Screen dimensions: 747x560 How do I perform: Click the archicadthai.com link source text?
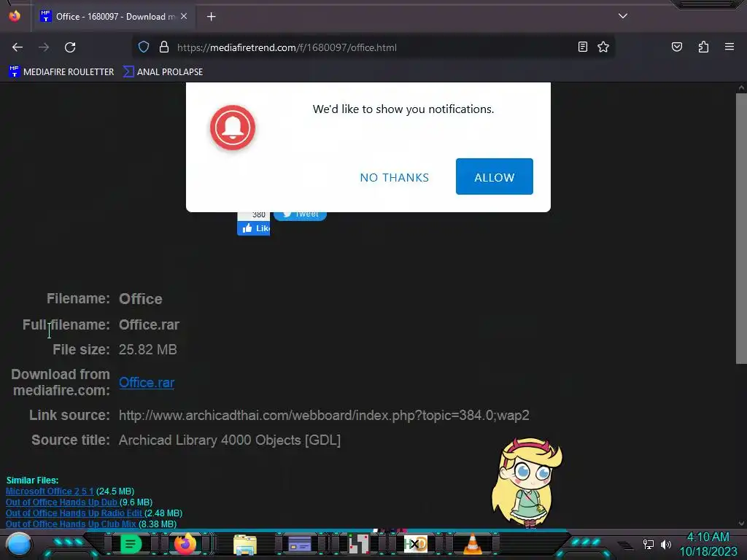[x=324, y=415]
